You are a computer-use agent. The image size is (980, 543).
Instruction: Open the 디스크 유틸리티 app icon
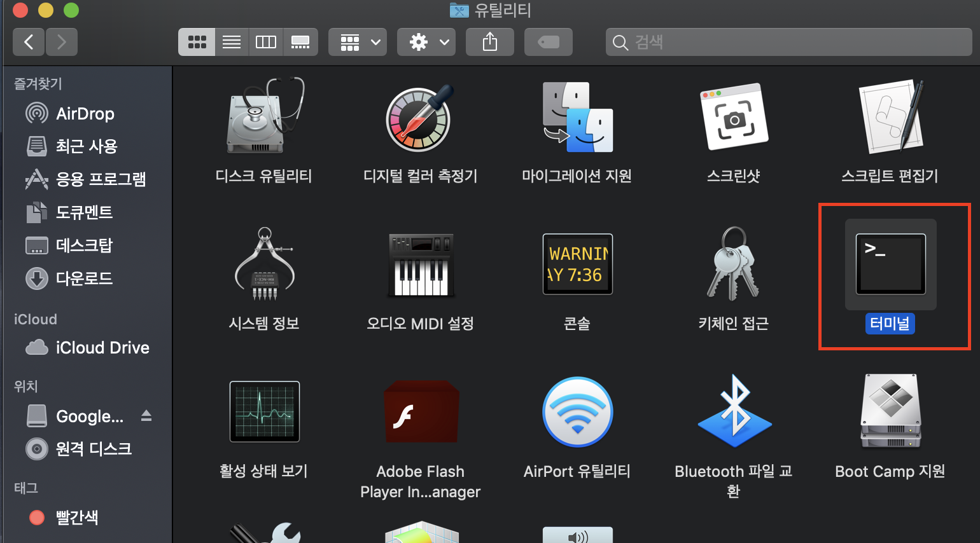click(x=264, y=116)
